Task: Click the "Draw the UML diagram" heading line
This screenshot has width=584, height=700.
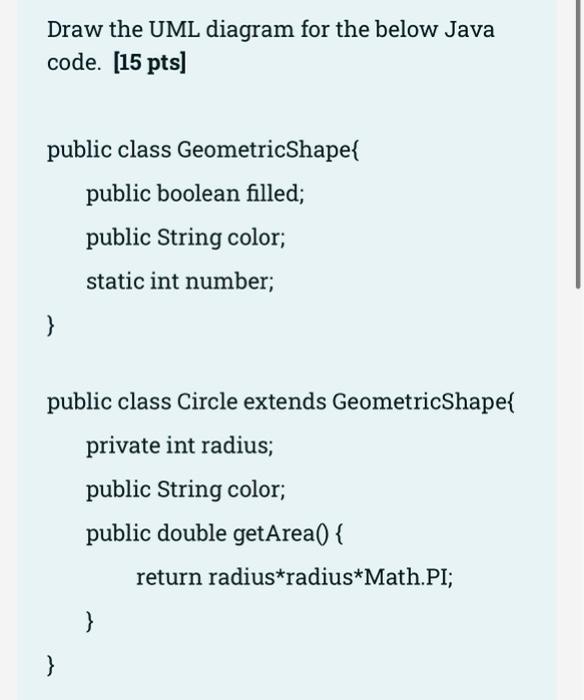Action: (x=271, y=30)
